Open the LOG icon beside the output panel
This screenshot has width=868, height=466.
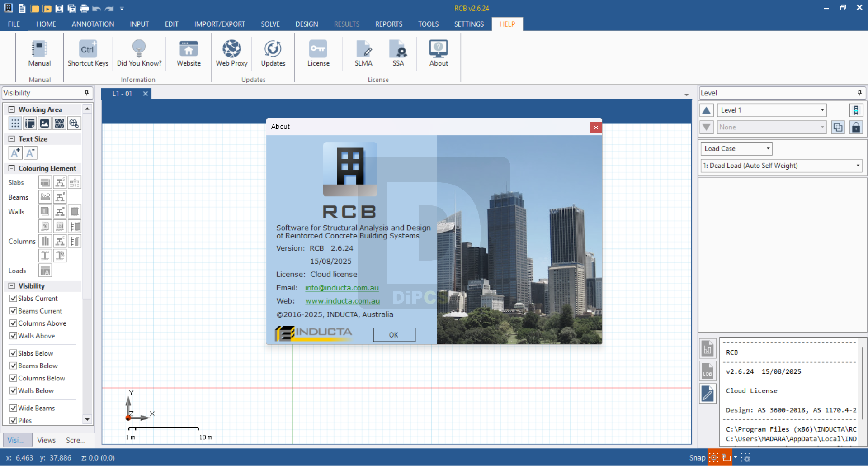point(708,371)
